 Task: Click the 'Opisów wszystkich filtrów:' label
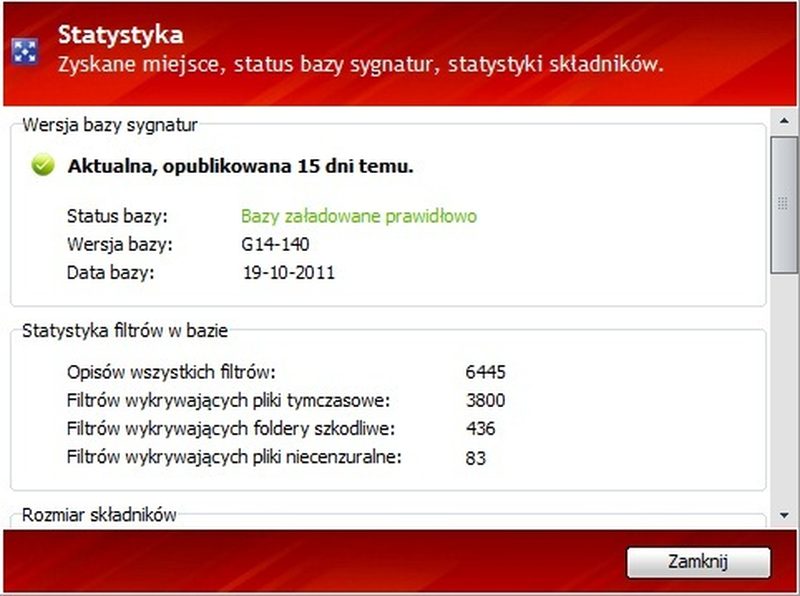171,372
